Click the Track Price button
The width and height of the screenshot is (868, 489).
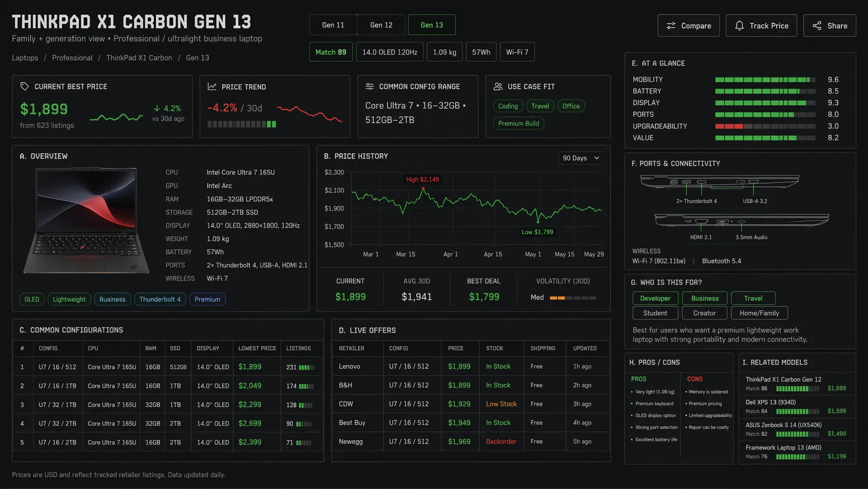[762, 25]
